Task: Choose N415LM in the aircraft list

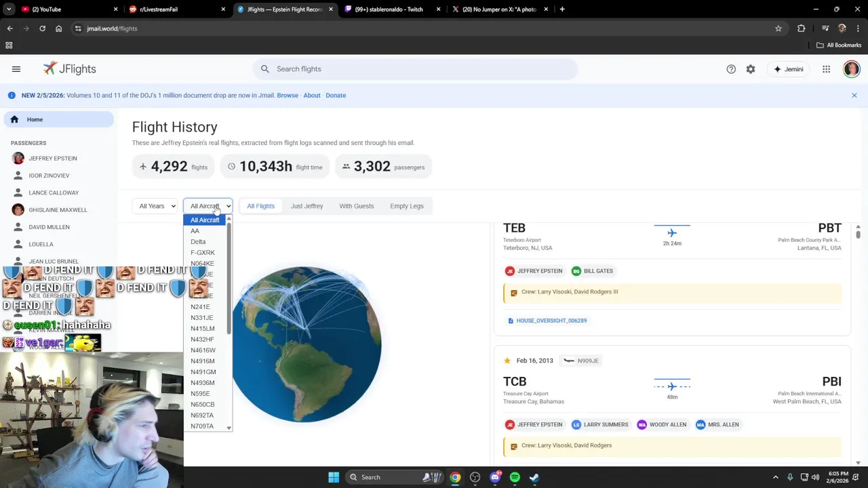Action: [x=205, y=329]
